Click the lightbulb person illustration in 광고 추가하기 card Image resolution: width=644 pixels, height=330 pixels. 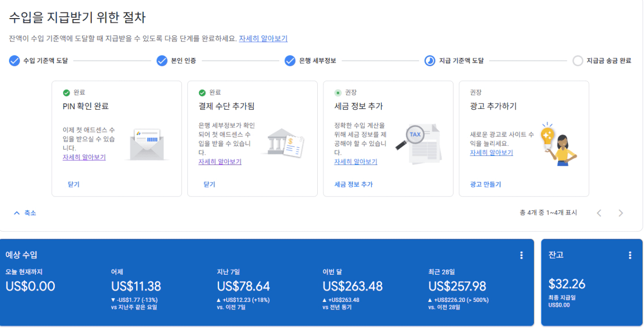point(558,144)
